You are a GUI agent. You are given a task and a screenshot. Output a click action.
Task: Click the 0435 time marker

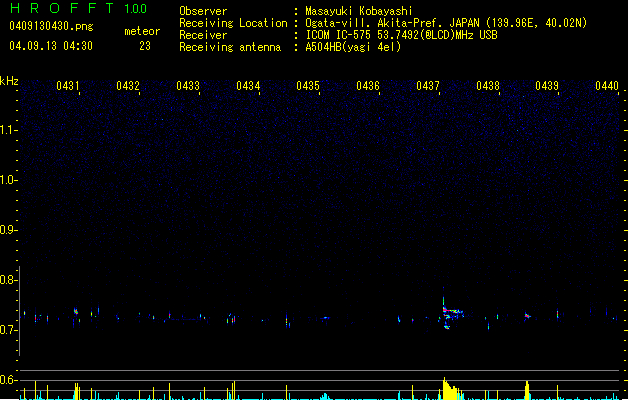[308, 86]
